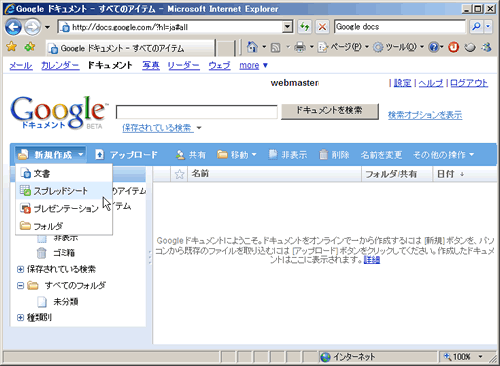Screen dimensions: 500x366
Task: Open the 移動 move dropdown
Action: coord(237,155)
